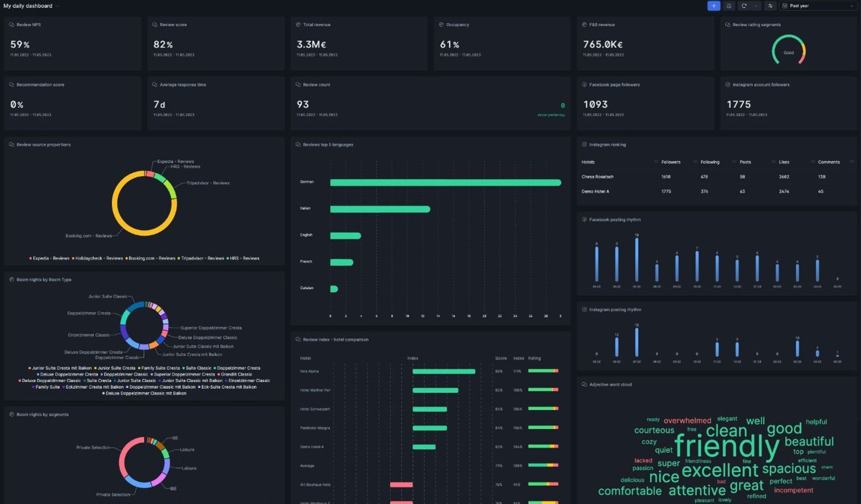
Task: Click the Total revenue widget icon
Action: [298, 25]
